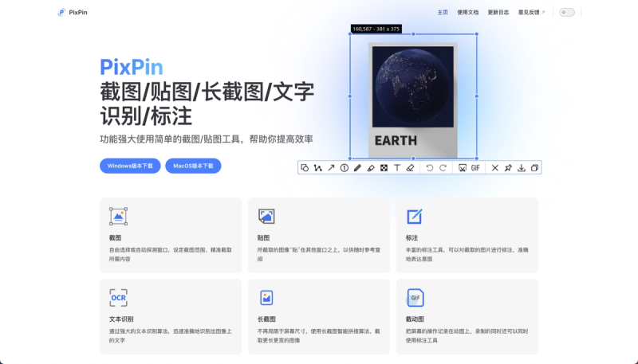Click the EARTH caption text
Viewport: 638px width, 364px height.
(x=396, y=140)
